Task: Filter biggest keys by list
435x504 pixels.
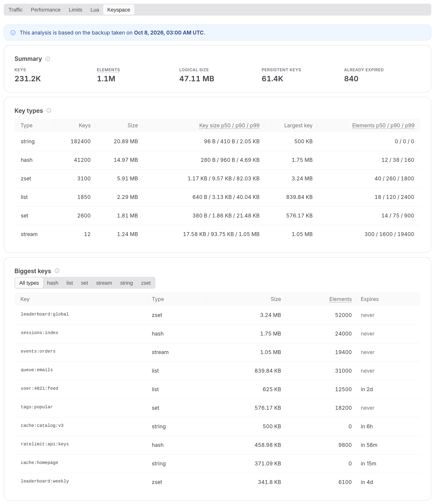Action: click(70, 283)
